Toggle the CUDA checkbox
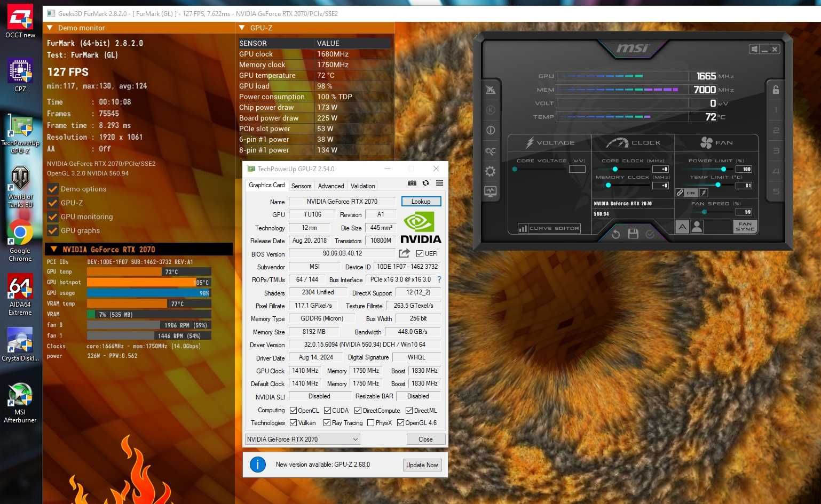This screenshot has width=821, height=504. 327,410
